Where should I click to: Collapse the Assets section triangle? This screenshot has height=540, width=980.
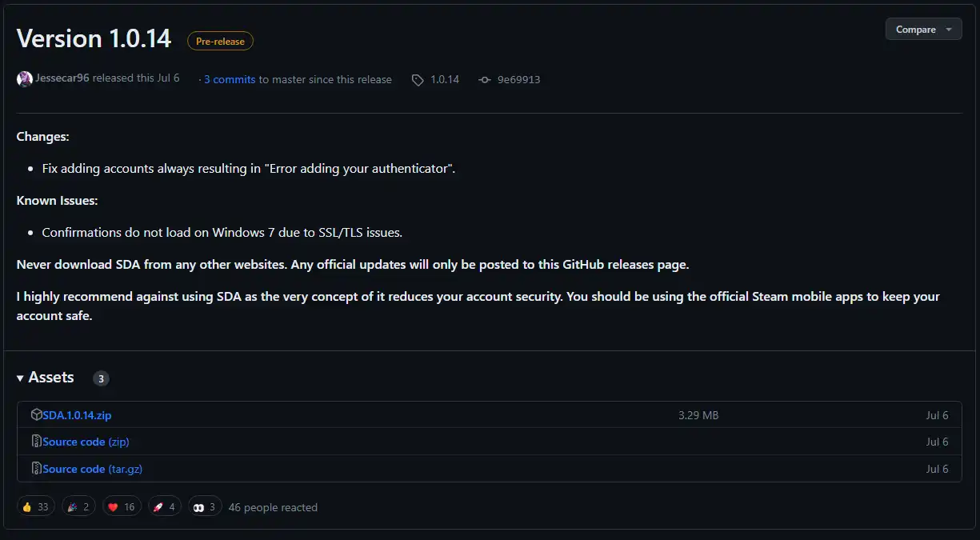(20, 378)
